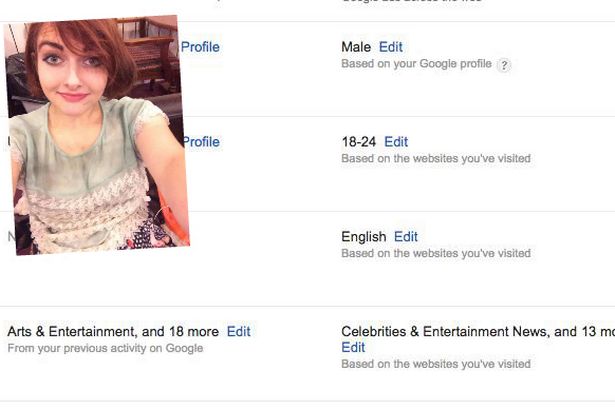Open the Profile link in the Male row
Image resolution: width=615 pixels, height=409 pixels.
pos(200,47)
